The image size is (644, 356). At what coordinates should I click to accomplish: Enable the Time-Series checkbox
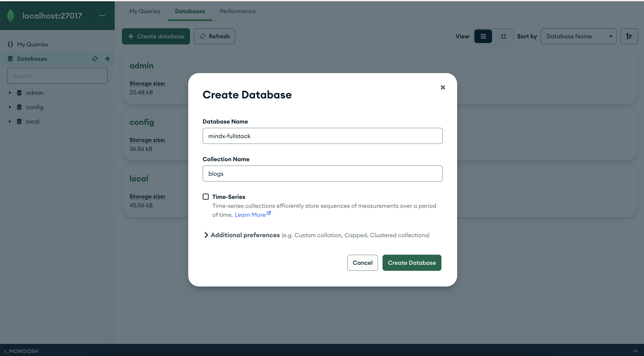point(205,197)
